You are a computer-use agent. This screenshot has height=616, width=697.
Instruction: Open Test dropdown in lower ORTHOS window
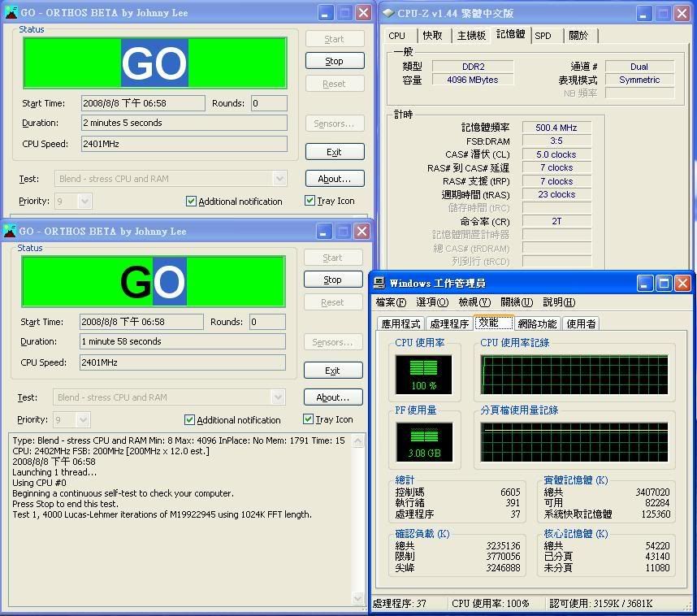coord(278,397)
